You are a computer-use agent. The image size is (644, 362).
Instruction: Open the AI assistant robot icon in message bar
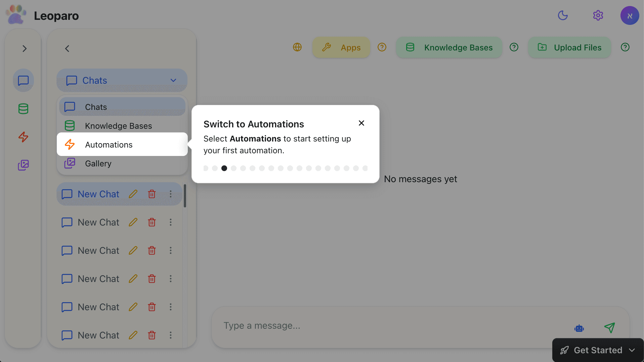pyautogui.click(x=578, y=328)
